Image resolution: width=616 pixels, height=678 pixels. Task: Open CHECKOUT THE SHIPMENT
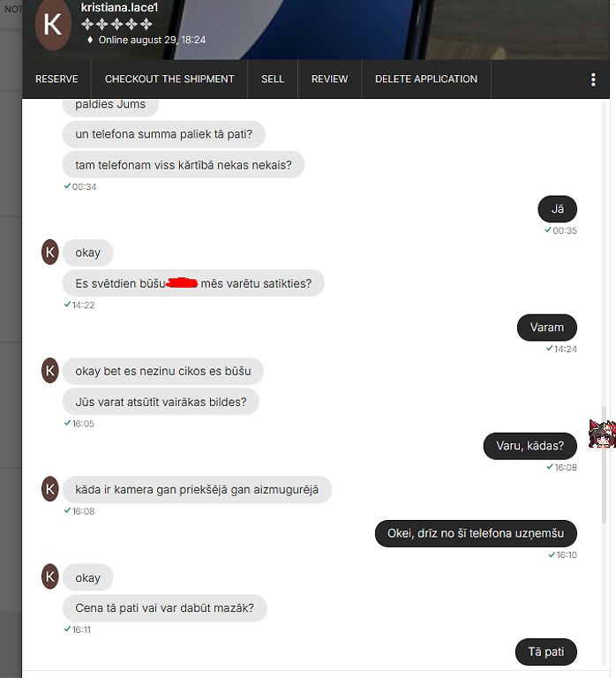coord(169,79)
